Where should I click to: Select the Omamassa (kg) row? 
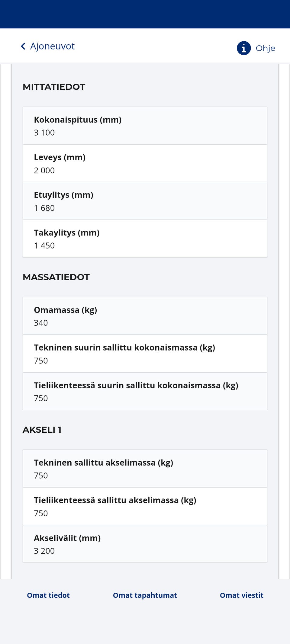[145, 316]
